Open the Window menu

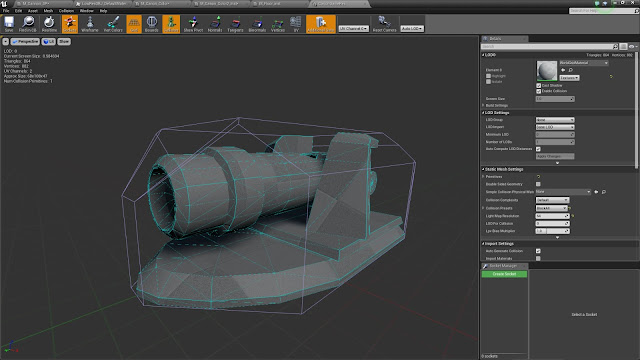click(87, 11)
